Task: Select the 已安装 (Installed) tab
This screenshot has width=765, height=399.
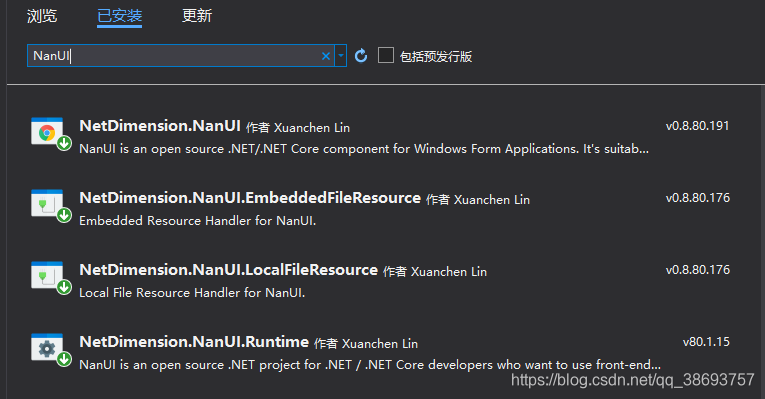Action: point(120,16)
